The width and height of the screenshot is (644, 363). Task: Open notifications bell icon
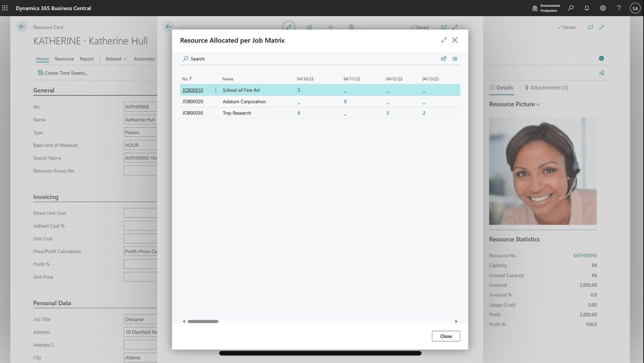pyautogui.click(x=587, y=8)
